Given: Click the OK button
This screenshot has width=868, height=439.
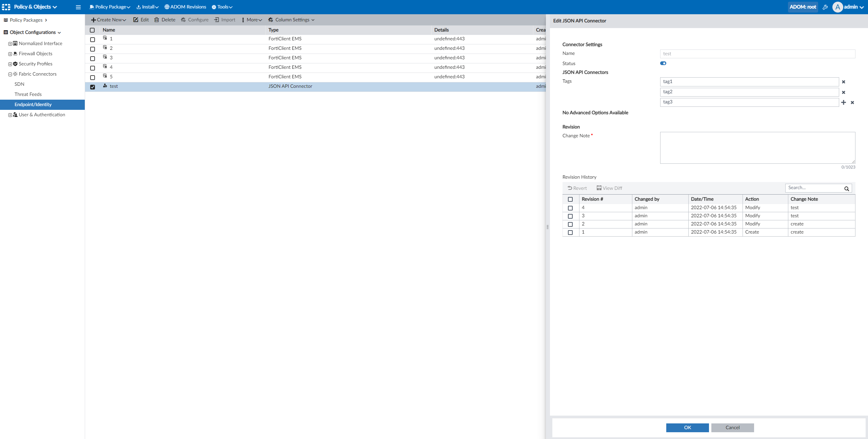Looking at the screenshot, I should tap(687, 427).
